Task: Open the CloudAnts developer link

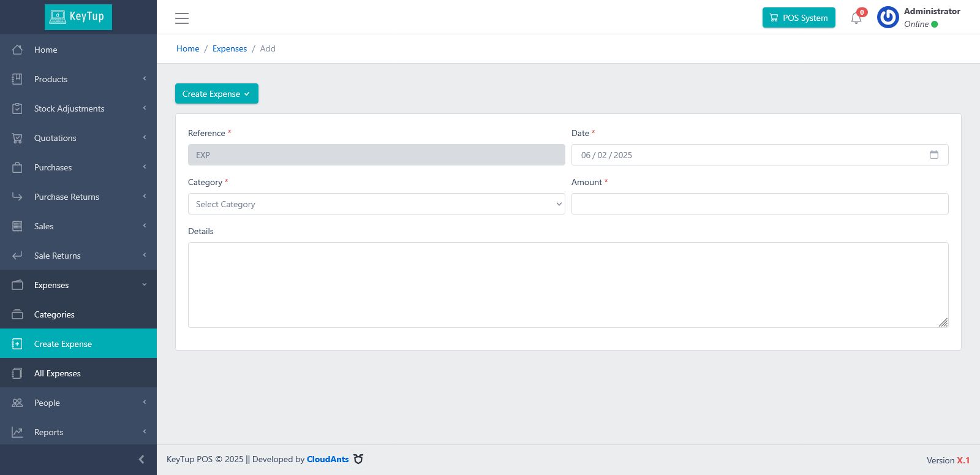Action: tap(328, 459)
